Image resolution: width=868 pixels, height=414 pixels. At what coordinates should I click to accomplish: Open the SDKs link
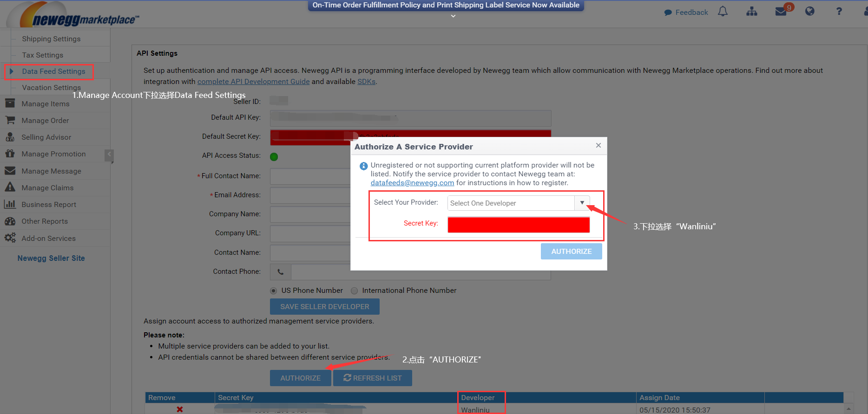tap(366, 82)
